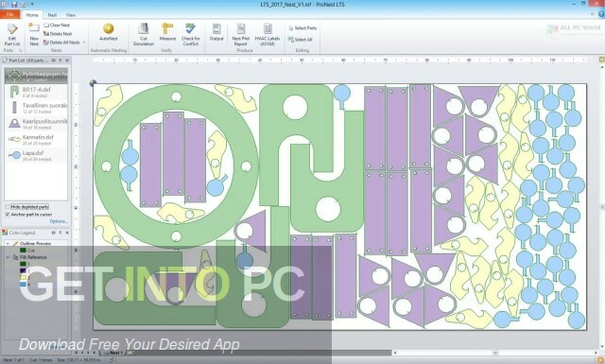
Task: Enable Hide depleted parts checkbox
Action: pos(8,207)
